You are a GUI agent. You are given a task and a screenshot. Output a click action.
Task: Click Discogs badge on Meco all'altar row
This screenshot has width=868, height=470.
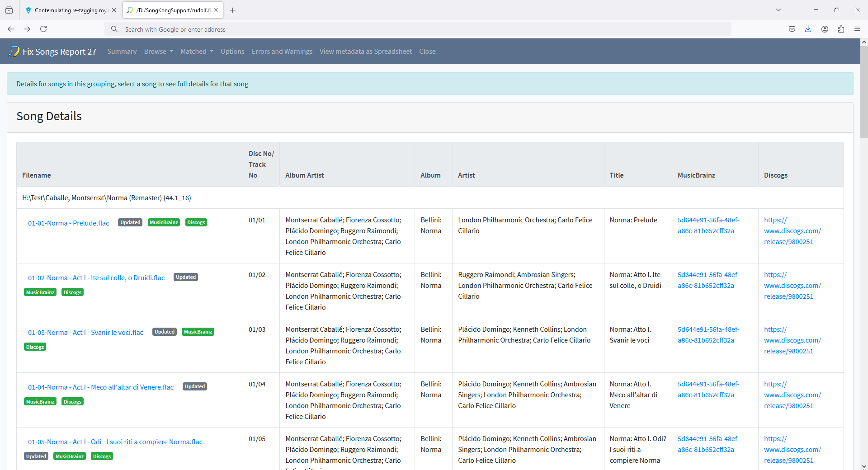[x=72, y=402]
